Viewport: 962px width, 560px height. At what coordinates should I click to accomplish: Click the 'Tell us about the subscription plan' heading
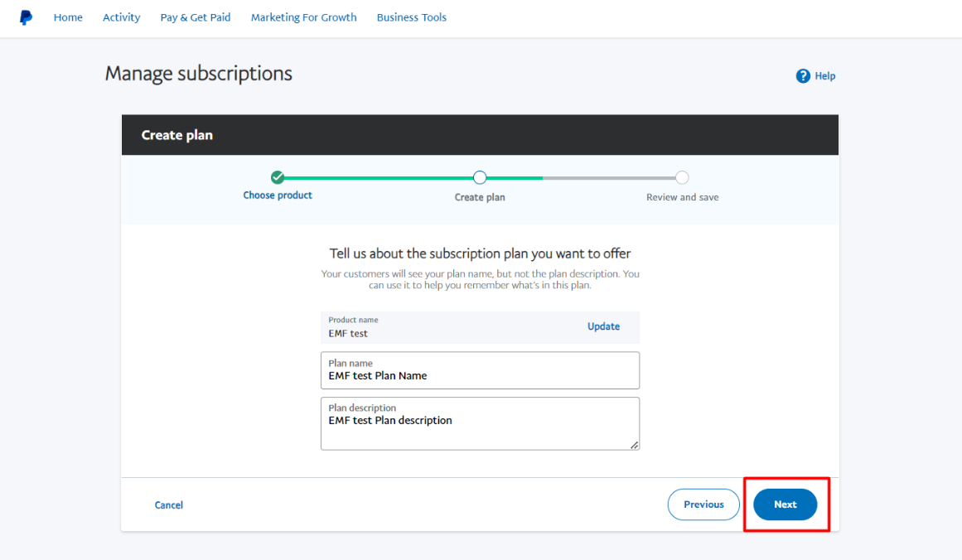coord(480,254)
